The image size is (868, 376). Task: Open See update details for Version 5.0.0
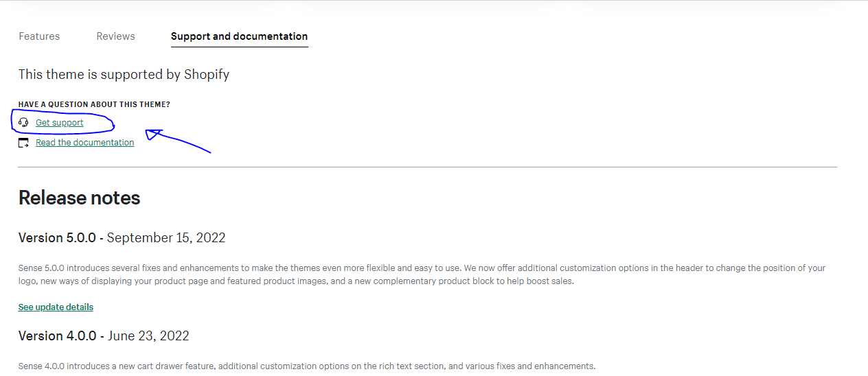click(x=56, y=307)
